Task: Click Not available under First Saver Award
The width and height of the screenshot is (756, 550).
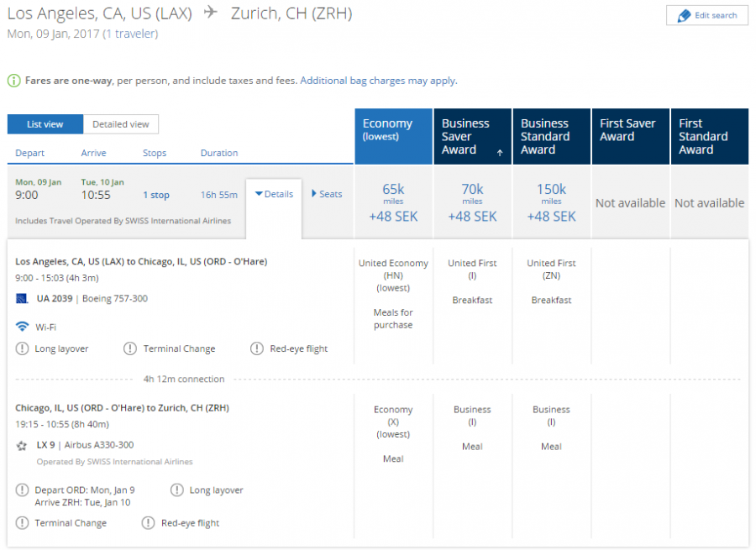Action: 631,203
